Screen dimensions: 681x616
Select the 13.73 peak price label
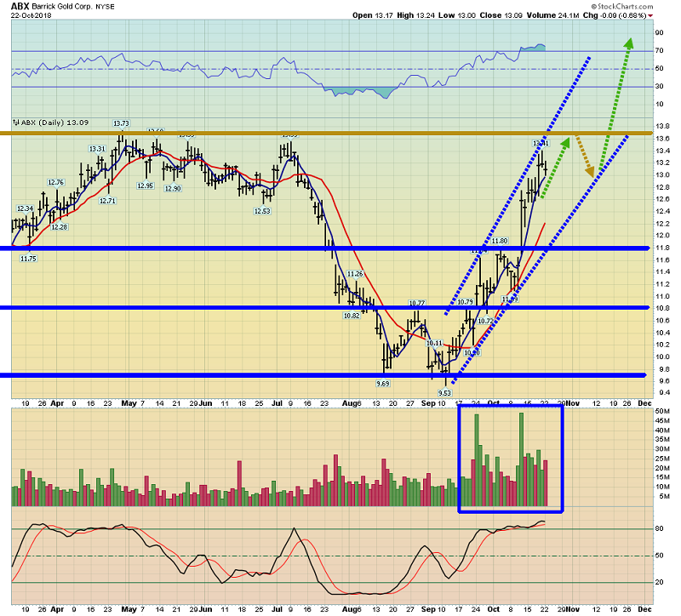point(121,123)
